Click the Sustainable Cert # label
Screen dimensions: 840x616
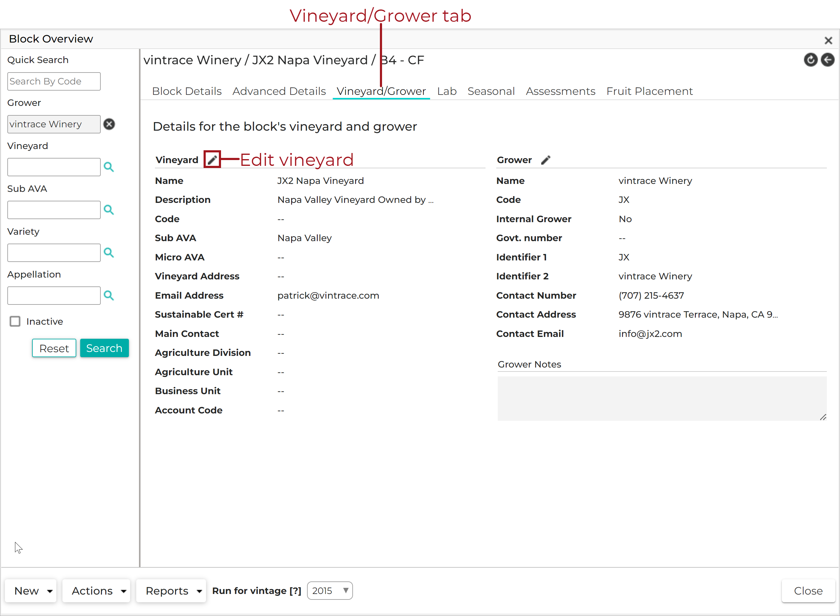(x=199, y=314)
